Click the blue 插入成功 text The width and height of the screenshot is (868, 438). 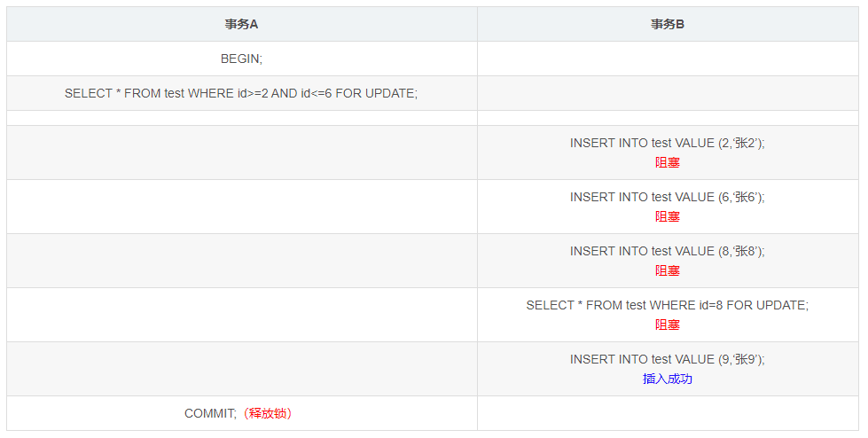coord(668,379)
